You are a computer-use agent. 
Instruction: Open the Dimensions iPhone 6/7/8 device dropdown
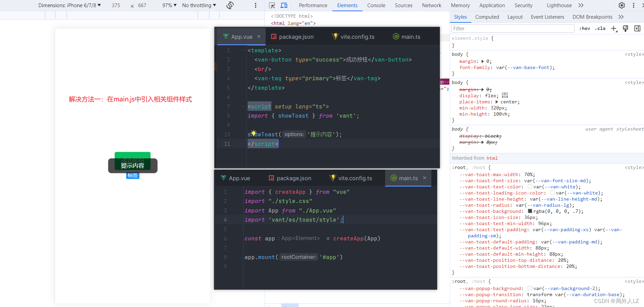click(x=69, y=5)
